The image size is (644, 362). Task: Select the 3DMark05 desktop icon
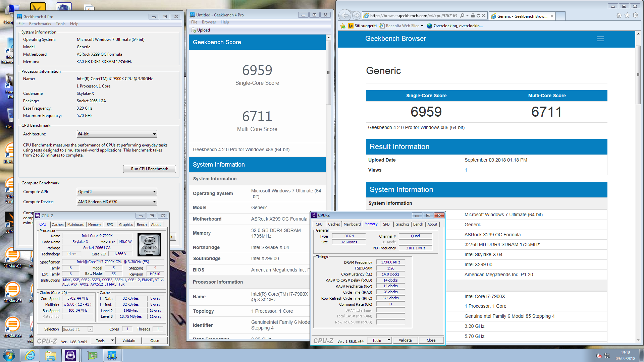click(x=12, y=293)
